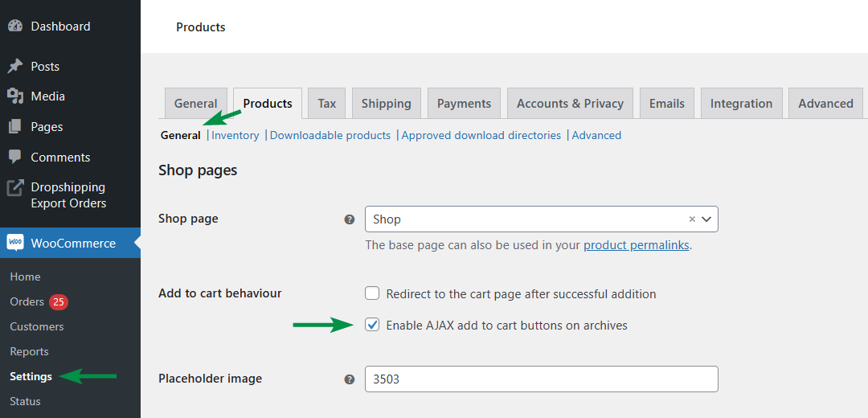Click the Dropshipping Export Orders icon
The image size is (868, 418).
click(x=15, y=187)
